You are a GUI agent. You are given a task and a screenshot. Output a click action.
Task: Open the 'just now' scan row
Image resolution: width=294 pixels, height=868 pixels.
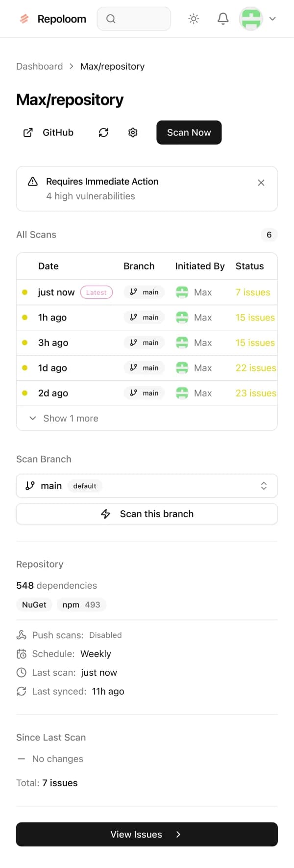(147, 292)
